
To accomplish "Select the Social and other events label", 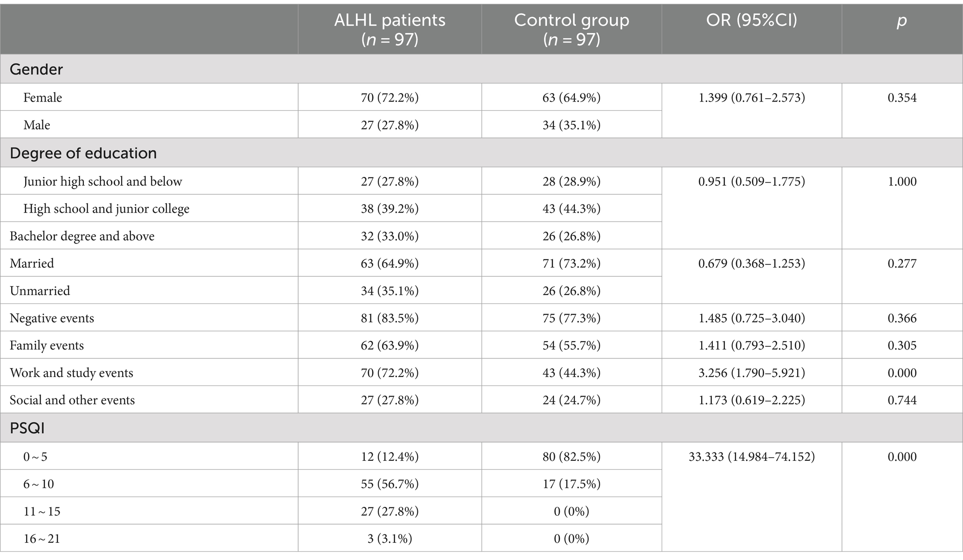I will pyautogui.click(x=72, y=400).
